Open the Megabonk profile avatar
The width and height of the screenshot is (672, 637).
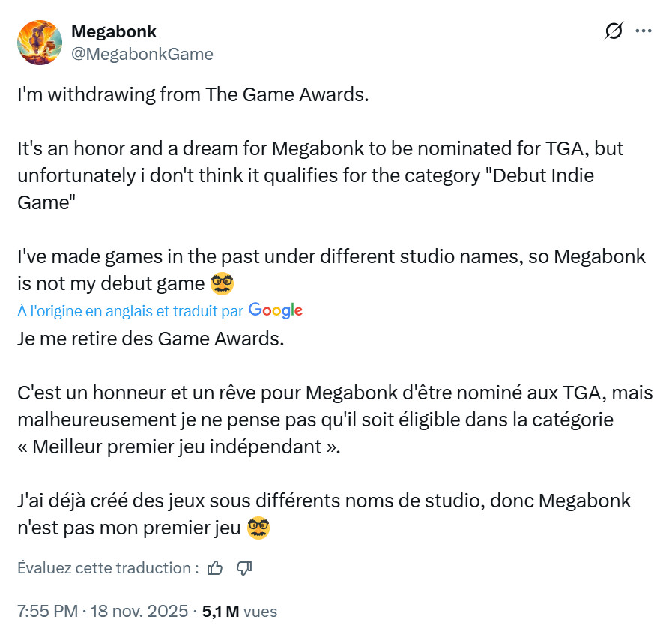pos(39,42)
